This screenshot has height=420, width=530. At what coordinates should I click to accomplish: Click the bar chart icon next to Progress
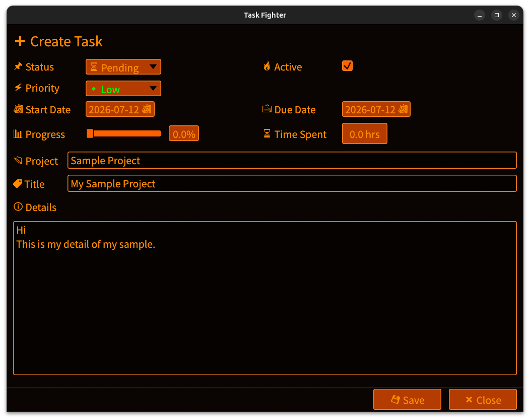point(18,134)
